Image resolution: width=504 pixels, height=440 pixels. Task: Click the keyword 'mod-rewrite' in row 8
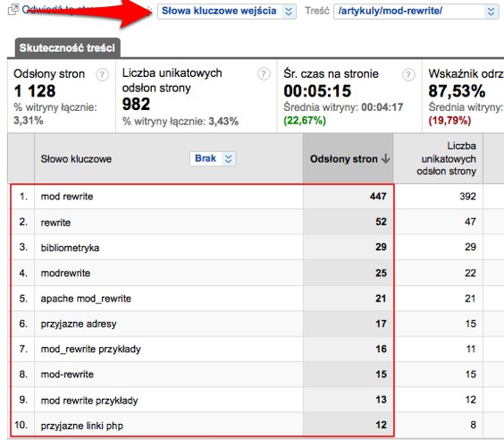[x=67, y=375]
